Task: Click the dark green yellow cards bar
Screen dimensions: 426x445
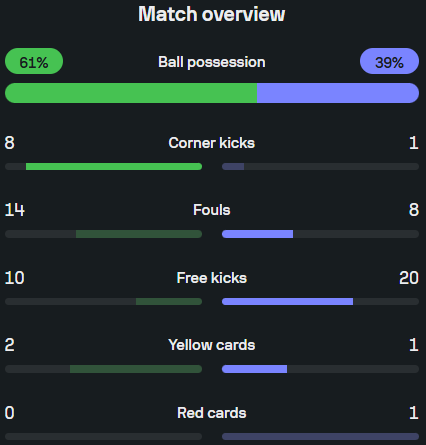Action: [136, 369]
